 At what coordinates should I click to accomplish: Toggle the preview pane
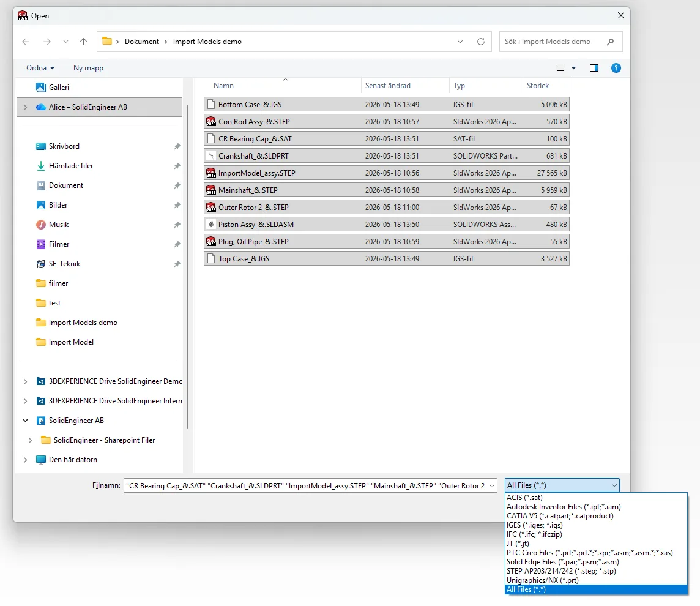point(594,68)
